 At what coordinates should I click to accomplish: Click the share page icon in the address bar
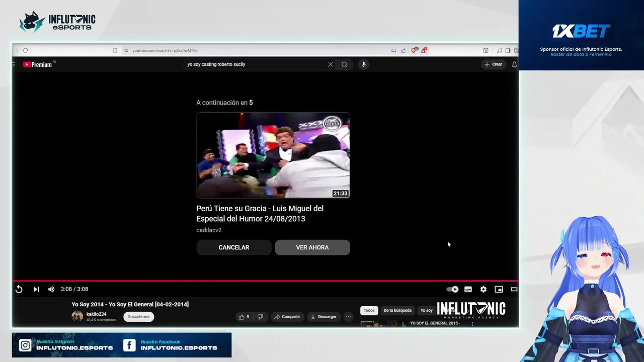tap(403, 50)
